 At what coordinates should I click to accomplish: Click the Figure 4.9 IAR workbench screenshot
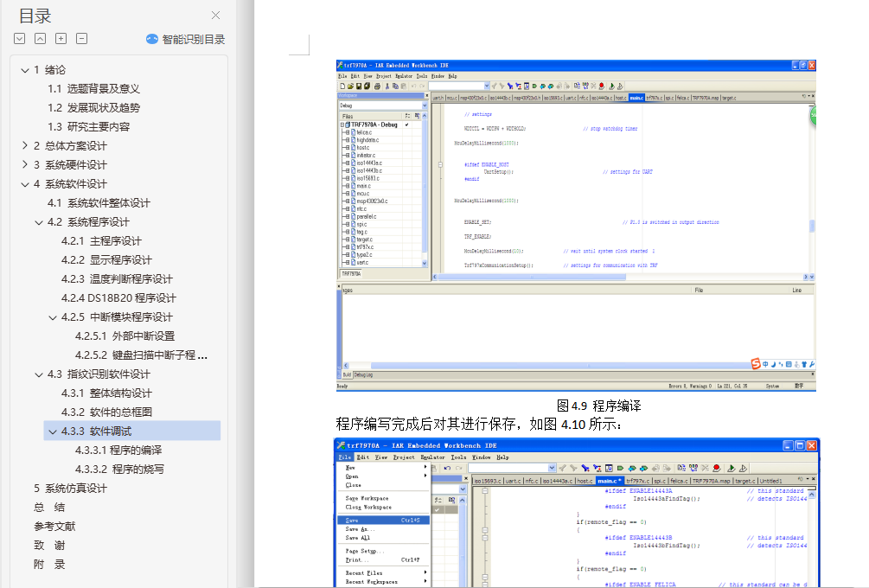[x=576, y=226]
